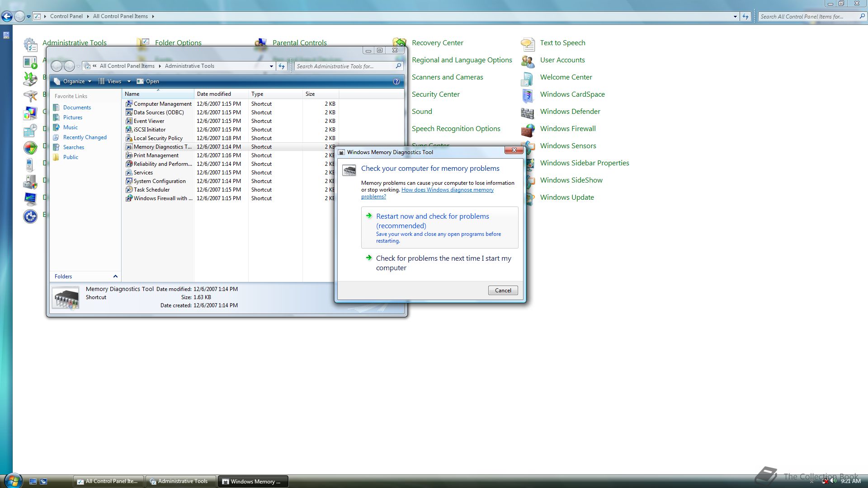
Task: Select Local Security Policy icon
Action: click(129, 138)
